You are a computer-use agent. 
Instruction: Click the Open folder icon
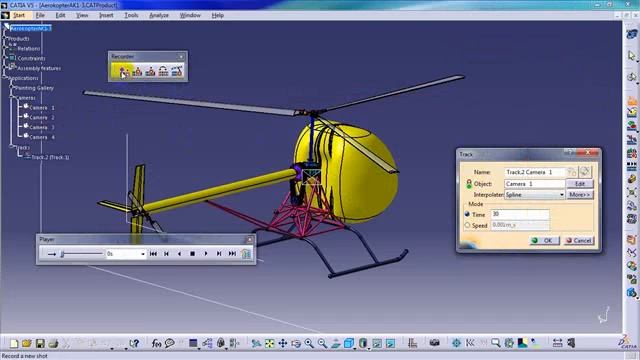tap(27, 343)
